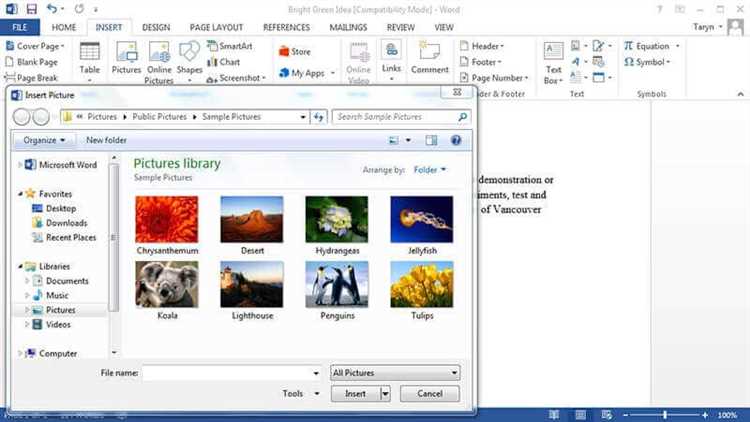The image size is (750, 422).
Task: Click the Comment button in ribbon
Action: (x=429, y=58)
